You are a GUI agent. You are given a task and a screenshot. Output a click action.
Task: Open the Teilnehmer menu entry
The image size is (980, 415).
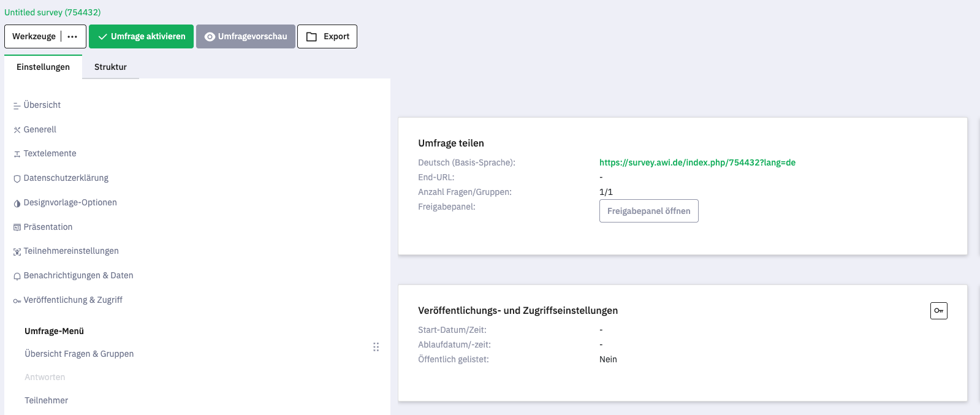[46, 400]
